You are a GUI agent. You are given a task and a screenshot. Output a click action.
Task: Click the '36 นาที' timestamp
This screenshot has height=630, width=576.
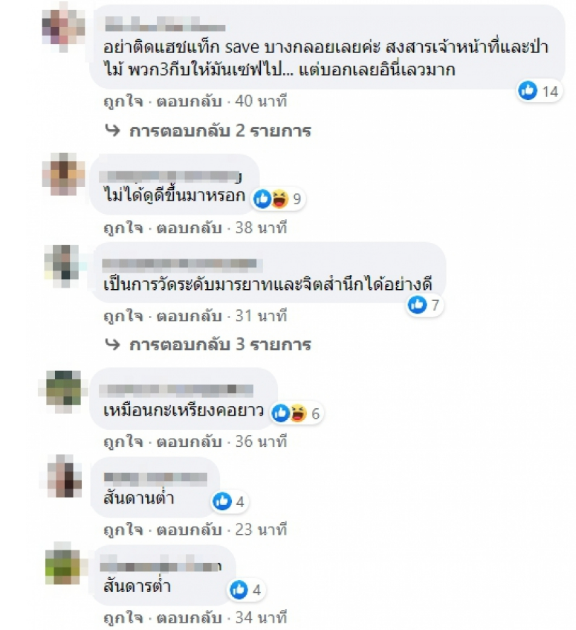261,442
